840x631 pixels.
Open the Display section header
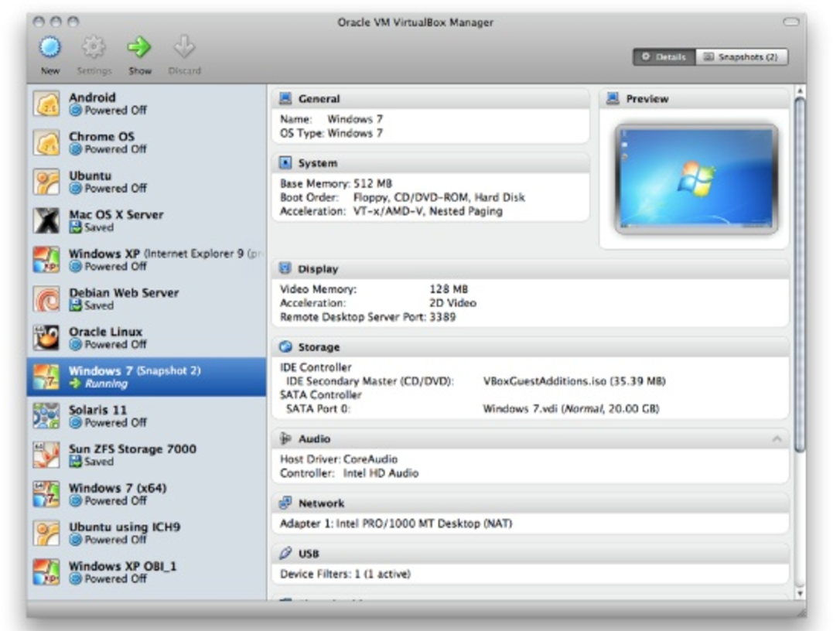(x=531, y=268)
